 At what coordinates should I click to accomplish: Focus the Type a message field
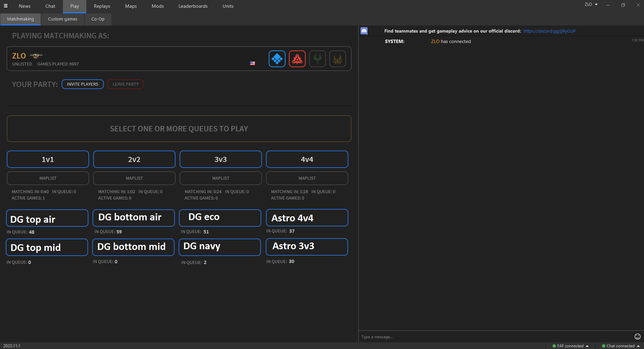click(x=496, y=337)
